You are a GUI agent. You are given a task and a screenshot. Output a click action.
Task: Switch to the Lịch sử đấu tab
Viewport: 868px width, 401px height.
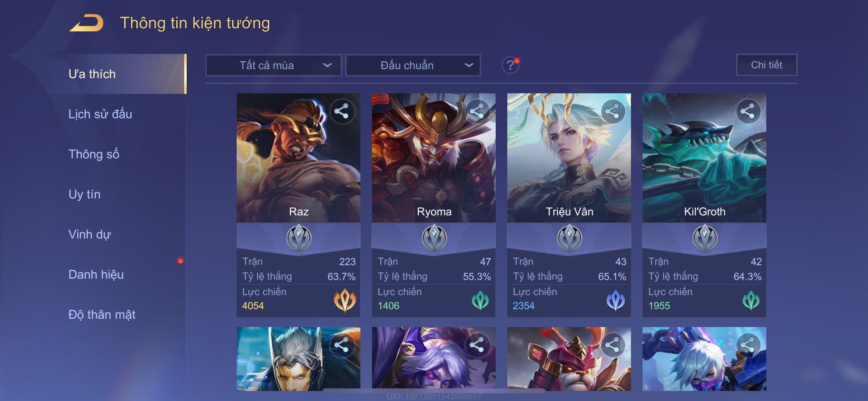click(x=100, y=114)
